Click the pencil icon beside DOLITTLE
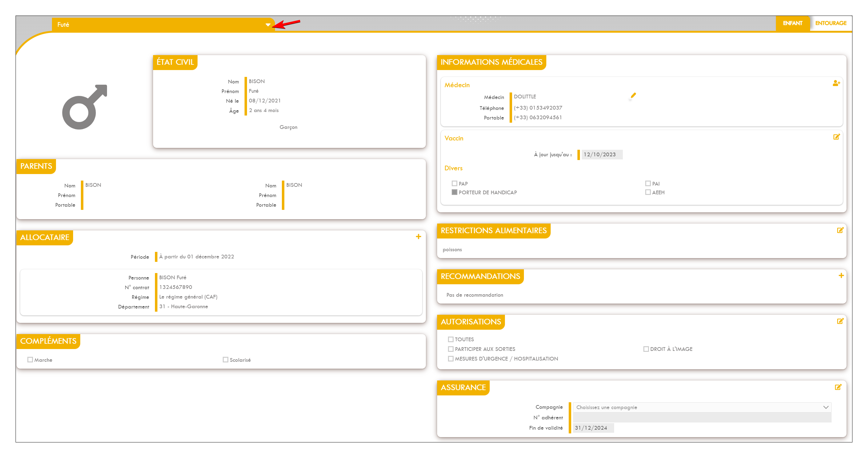Viewport: 868px width, 458px height. click(x=633, y=96)
